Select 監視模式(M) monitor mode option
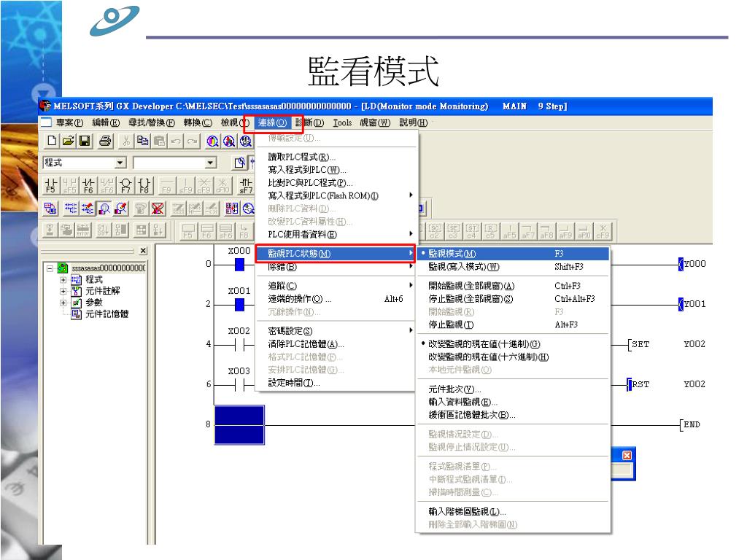 [513, 254]
